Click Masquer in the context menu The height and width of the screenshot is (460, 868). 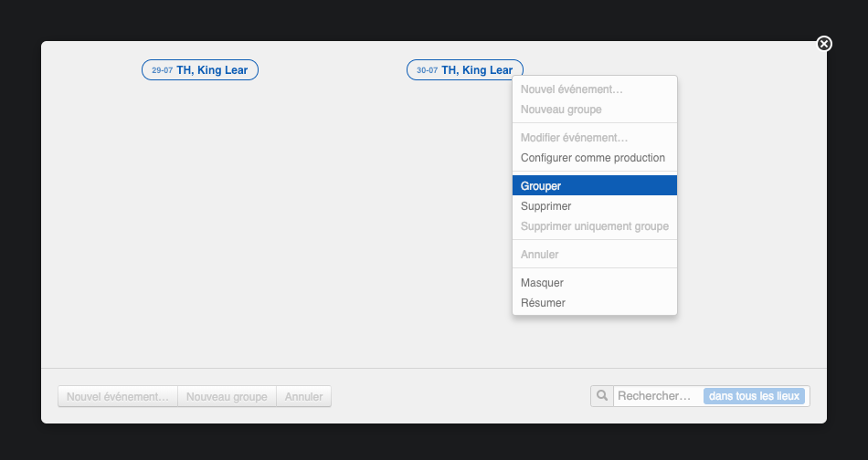[x=543, y=283]
